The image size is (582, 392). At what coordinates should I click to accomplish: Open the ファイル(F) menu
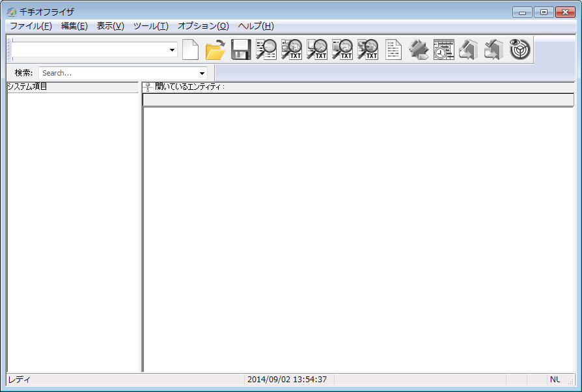[x=31, y=26]
